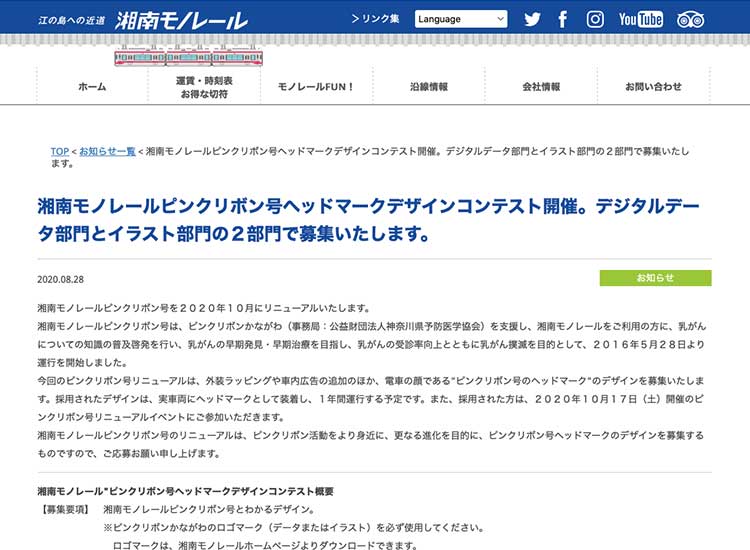Click the date 2020.08.28
The height and width of the screenshot is (550, 750).
[60, 279]
